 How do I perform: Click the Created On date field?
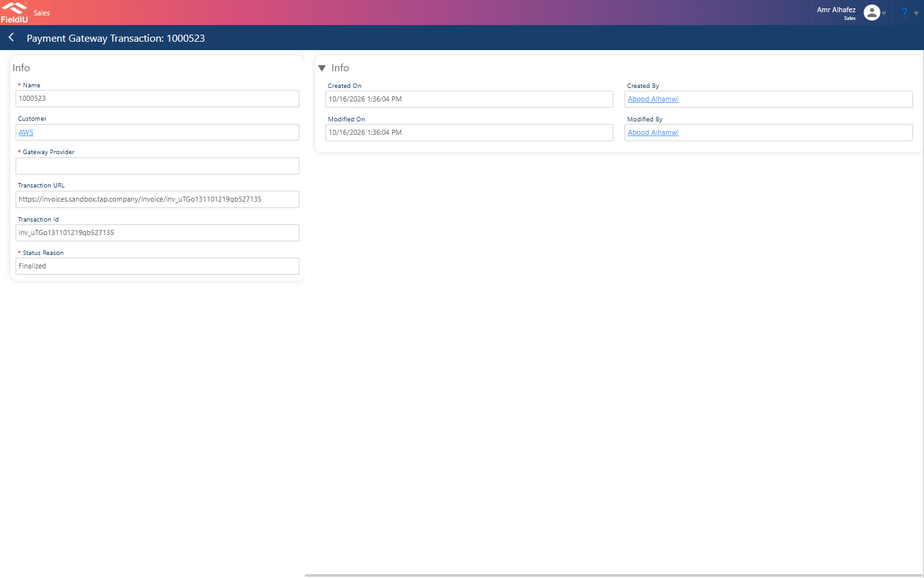click(469, 99)
